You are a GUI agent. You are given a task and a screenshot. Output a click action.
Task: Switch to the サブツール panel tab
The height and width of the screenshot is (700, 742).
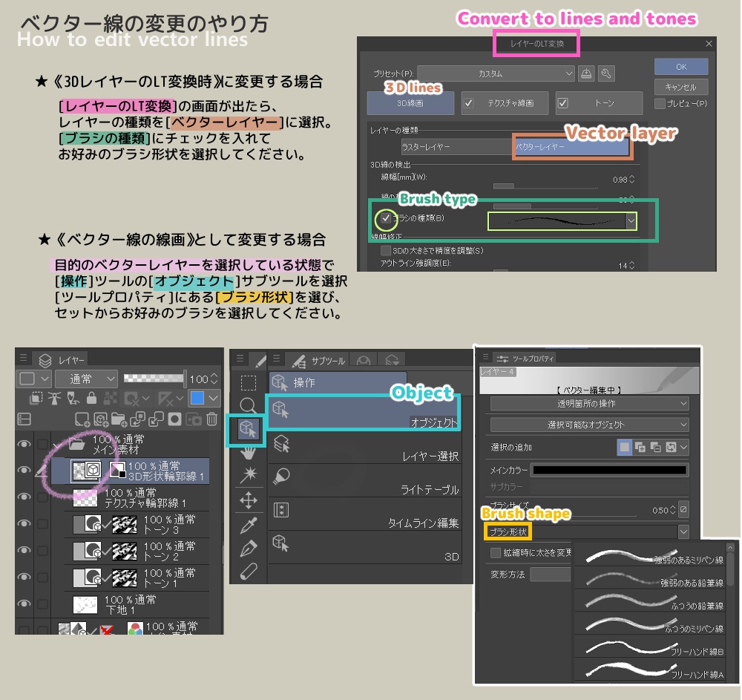click(328, 360)
